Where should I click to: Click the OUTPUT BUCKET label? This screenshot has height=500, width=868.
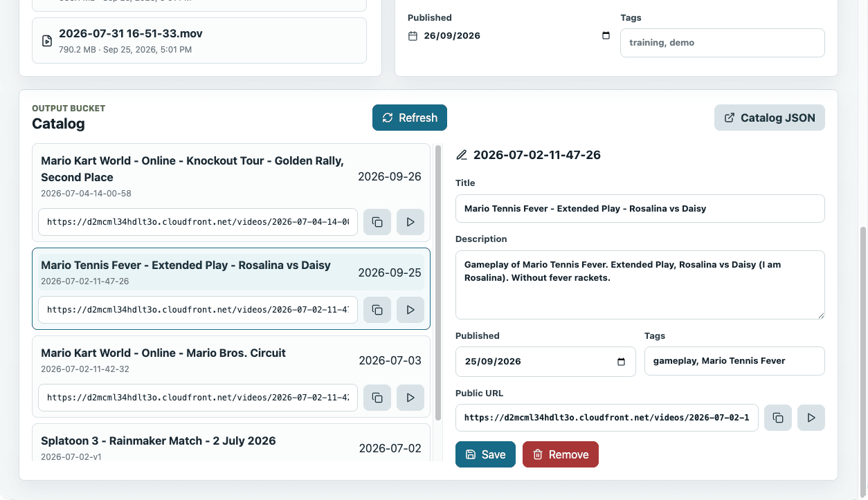pyautogui.click(x=69, y=109)
